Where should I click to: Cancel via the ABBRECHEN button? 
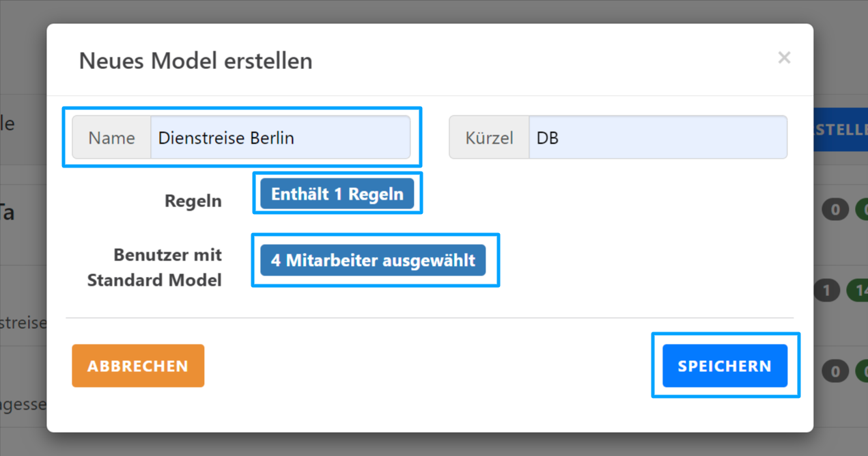pos(137,366)
